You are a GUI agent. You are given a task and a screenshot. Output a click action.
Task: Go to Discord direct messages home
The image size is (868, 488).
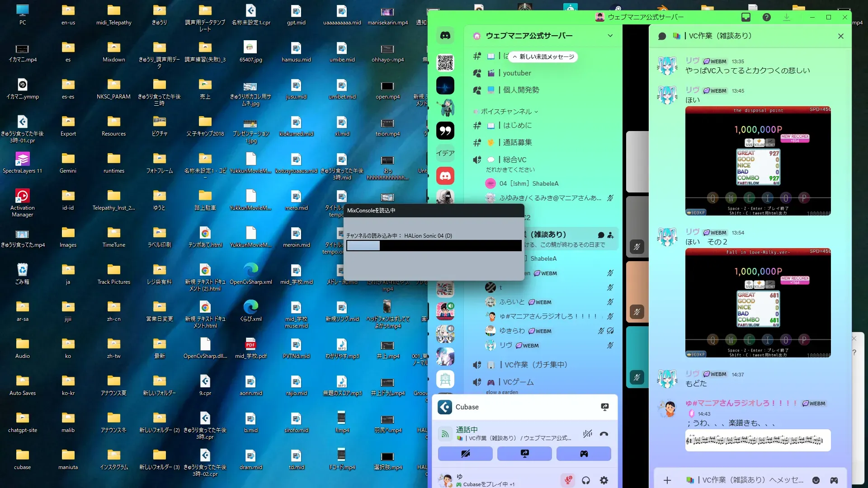[x=445, y=36]
